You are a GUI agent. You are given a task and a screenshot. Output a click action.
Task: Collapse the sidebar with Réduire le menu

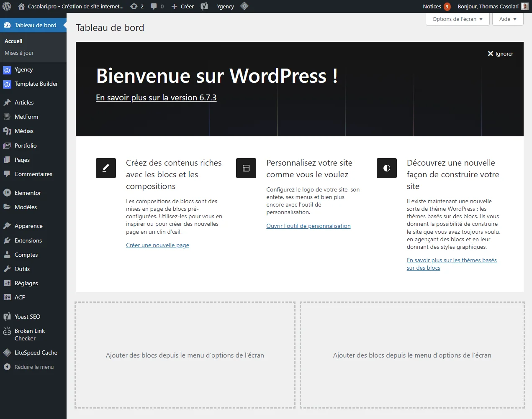point(33,367)
